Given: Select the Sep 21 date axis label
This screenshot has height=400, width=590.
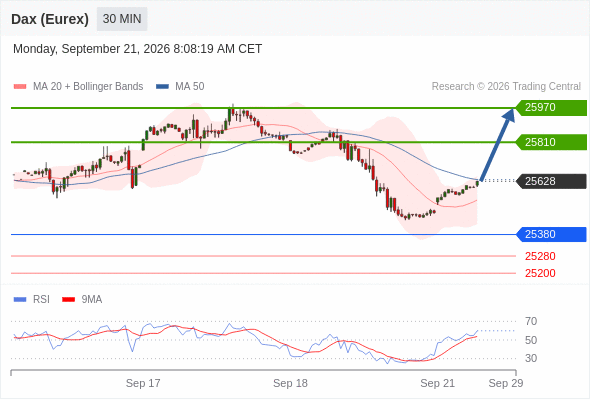Looking at the screenshot, I should click(438, 383).
